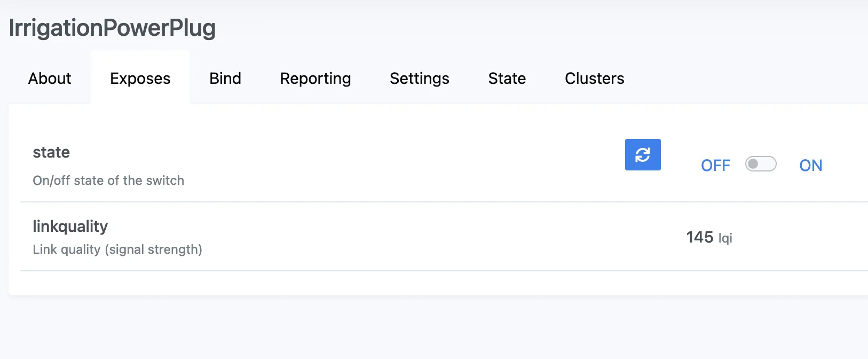Image resolution: width=868 pixels, height=359 pixels.
Task: Show the Clusters tab
Action: point(595,79)
